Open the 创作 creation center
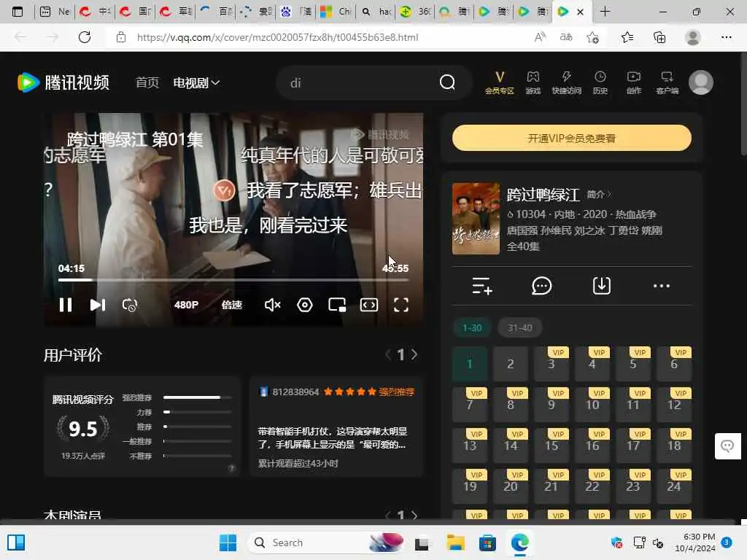This screenshot has height=560, width=747. (x=634, y=83)
